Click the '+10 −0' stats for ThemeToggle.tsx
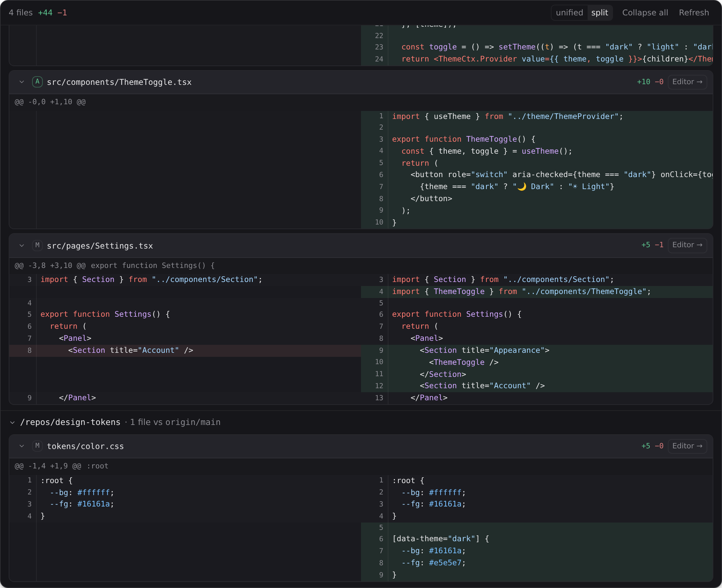This screenshot has width=722, height=588. 650,82
